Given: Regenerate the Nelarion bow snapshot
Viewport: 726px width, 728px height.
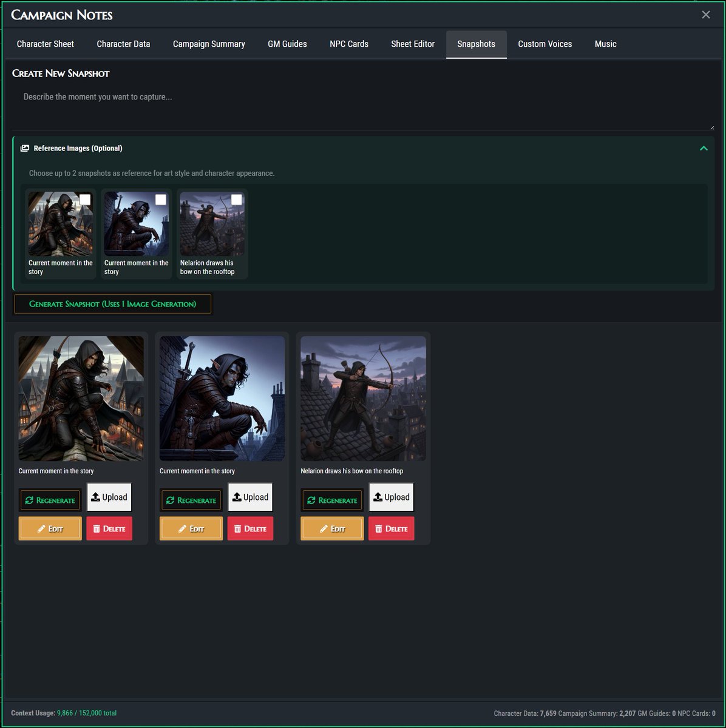Looking at the screenshot, I should pos(332,500).
